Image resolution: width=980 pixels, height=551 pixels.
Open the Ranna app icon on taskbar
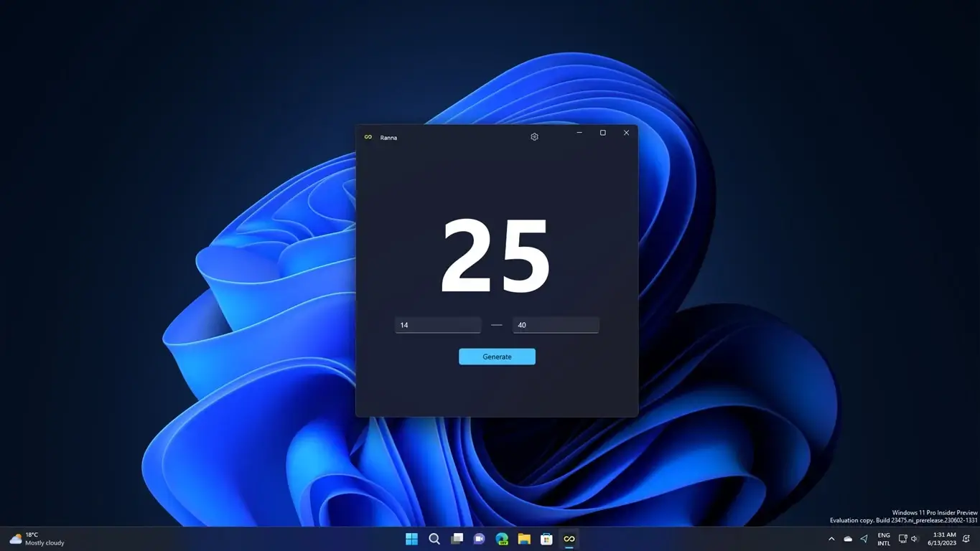tap(569, 538)
